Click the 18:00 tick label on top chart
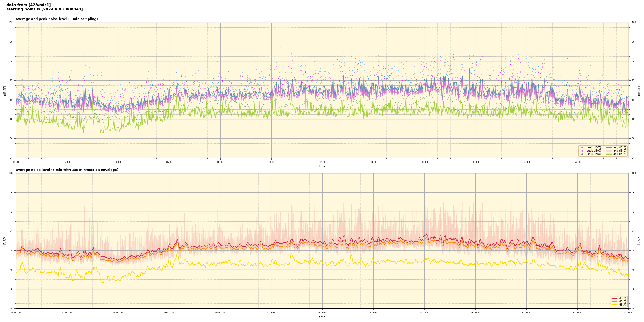The height and width of the screenshot is (322, 644). [475, 162]
